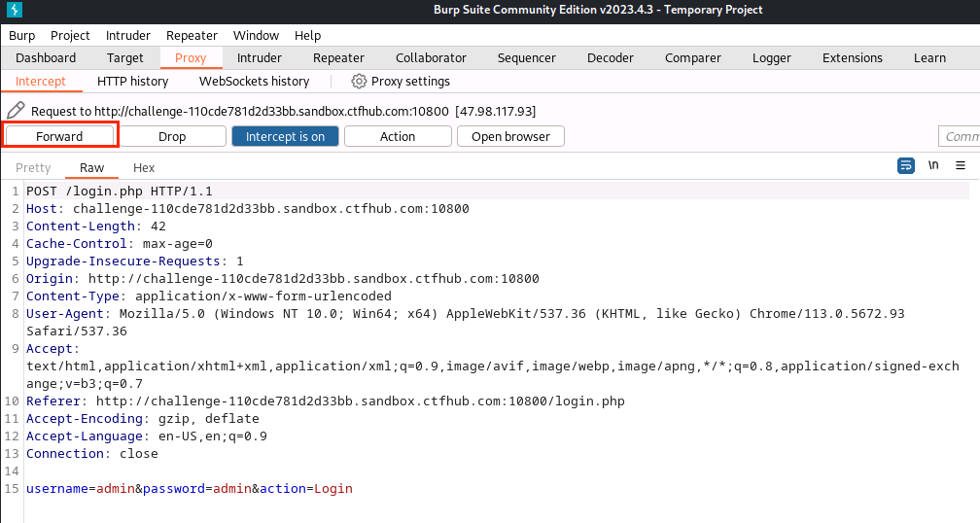Switch to the Logger tab
Screen dimensions: 980x523
[x=772, y=58]
